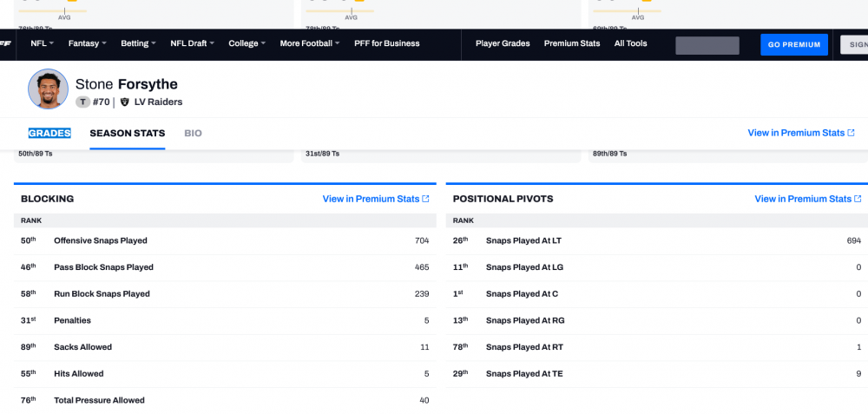Click external link icon in the Blocking header
The width and height of the screenshot is (868, 414).
pos(425,199)
